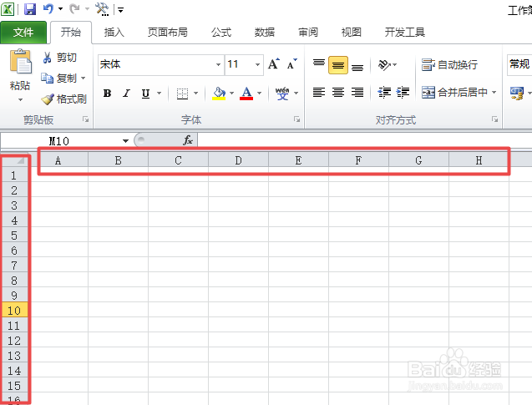
Task: Select column H header
Action: (479, 160)
